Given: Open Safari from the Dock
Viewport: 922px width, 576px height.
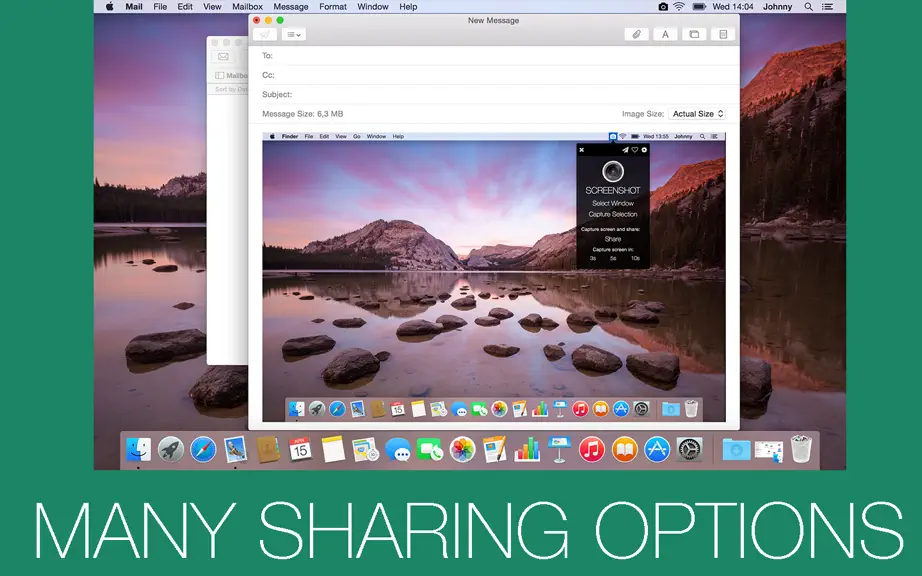Looking at the screenshot, I should (x=203, y=450).
